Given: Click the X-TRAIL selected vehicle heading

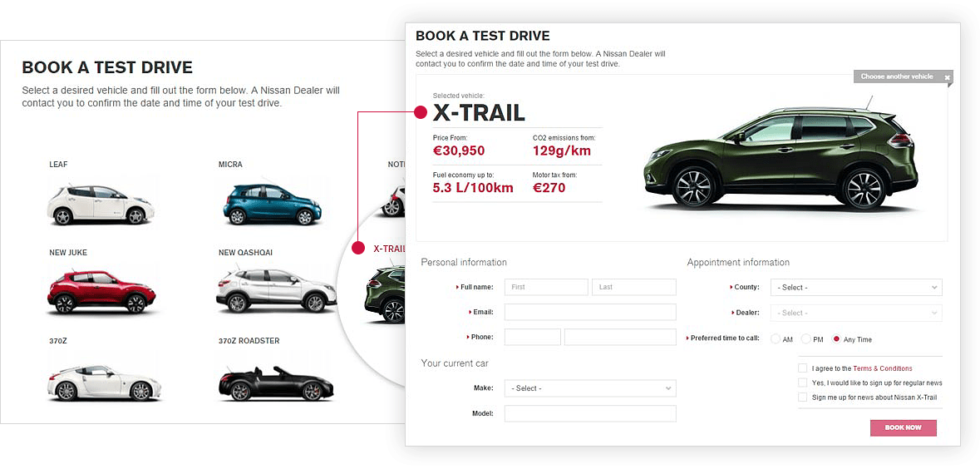Looking at the screenshot, I should click(x=479, y=112).
